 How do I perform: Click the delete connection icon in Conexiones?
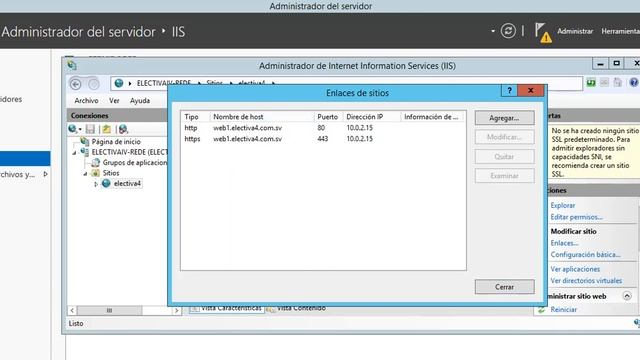point(123,129)
